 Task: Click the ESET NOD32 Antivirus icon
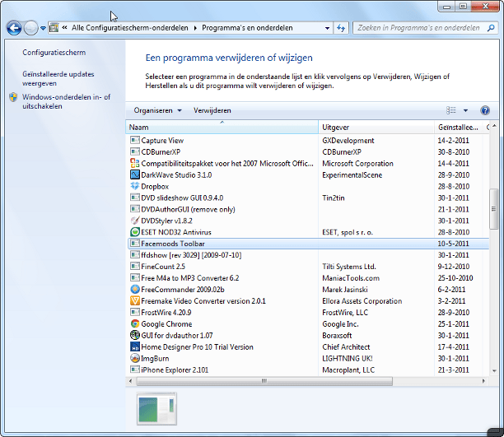[x=135, y=232]
